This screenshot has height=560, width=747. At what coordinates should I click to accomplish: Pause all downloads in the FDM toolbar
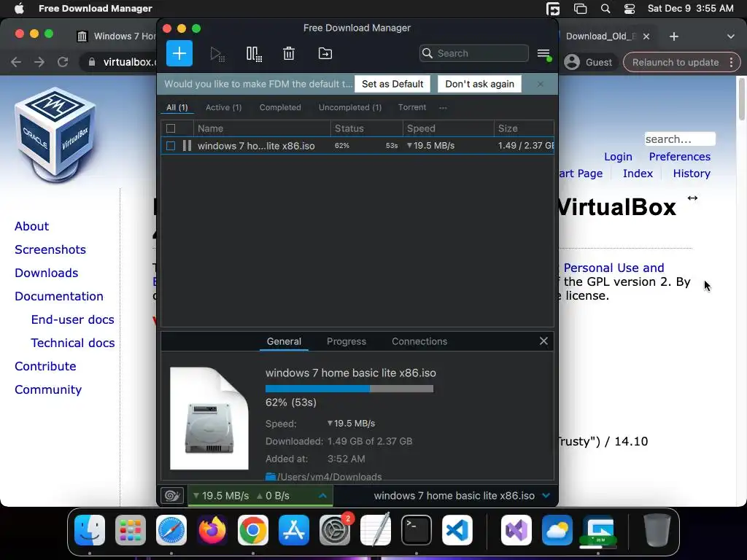254,54
